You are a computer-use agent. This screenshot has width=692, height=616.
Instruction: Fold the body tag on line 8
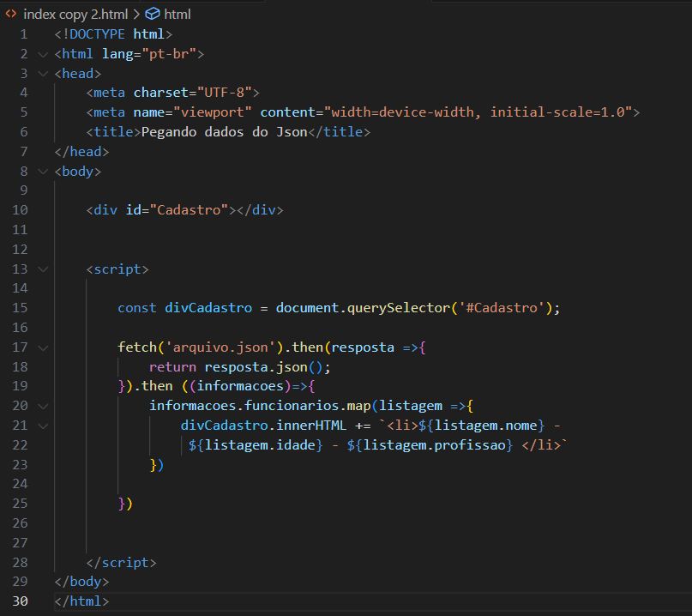point(43,172)
